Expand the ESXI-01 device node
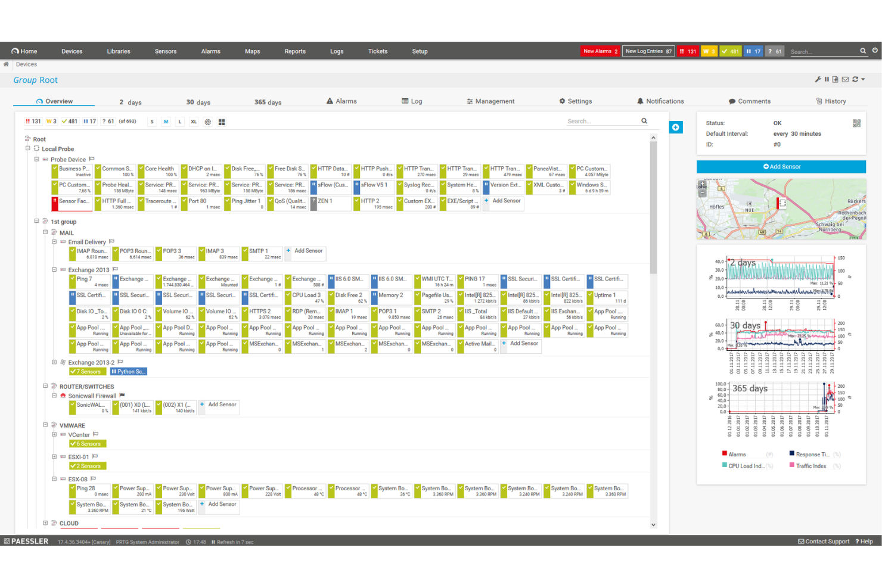This screenshot has height=588, width=882. point(54,456)
